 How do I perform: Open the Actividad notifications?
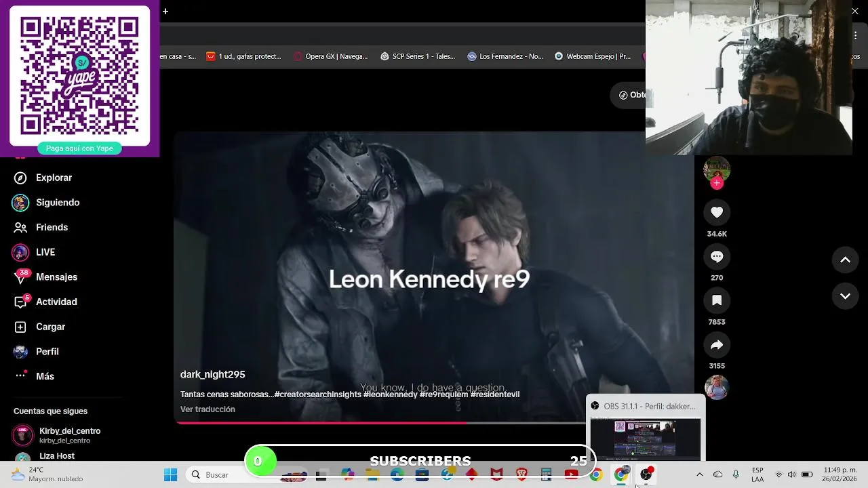tap(45, 302)
